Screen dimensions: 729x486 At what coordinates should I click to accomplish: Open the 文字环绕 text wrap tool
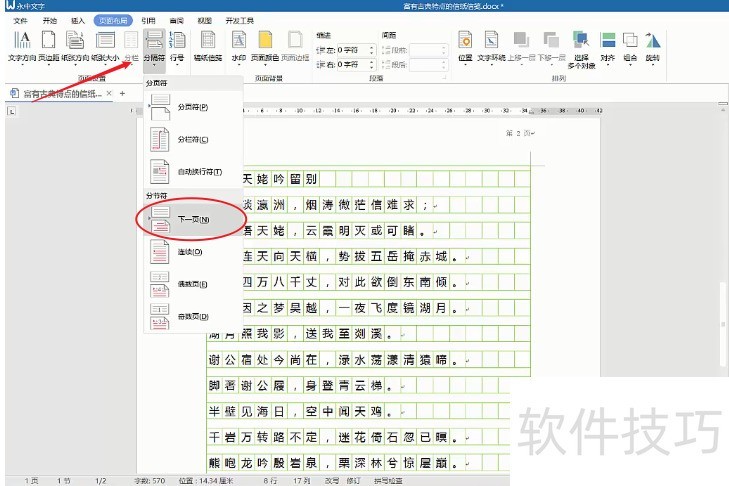pos(491,47)
